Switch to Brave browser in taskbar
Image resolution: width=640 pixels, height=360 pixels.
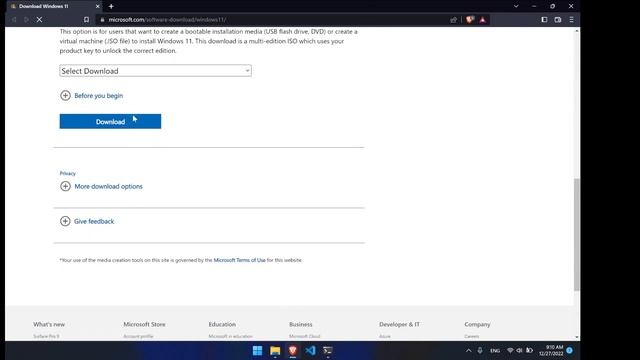click(293, 351)
